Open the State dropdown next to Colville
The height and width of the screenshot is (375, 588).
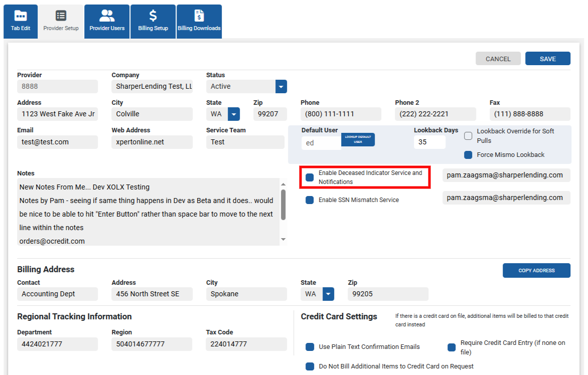[x=234, y=114]
